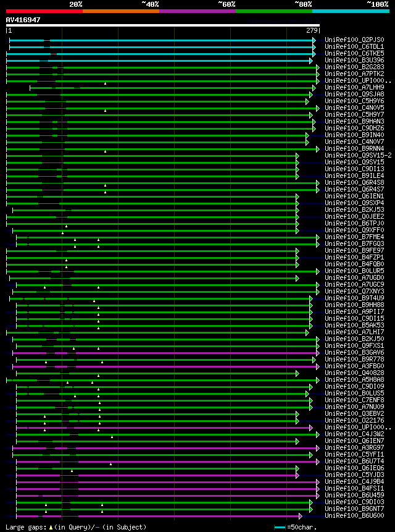
Task: Click the UniRef100_B9RNN4 hit name
Action: tap(354, 149)
